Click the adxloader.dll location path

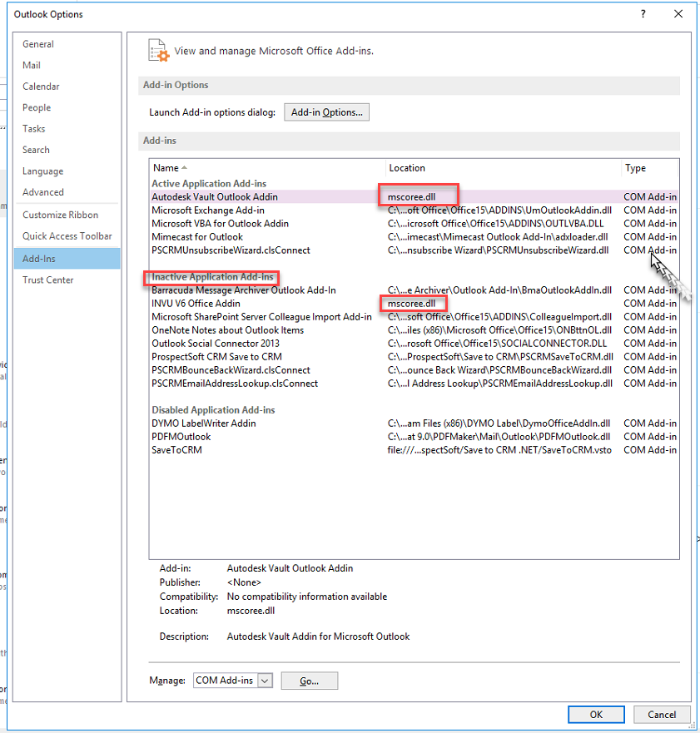click(x=498, y=237)
